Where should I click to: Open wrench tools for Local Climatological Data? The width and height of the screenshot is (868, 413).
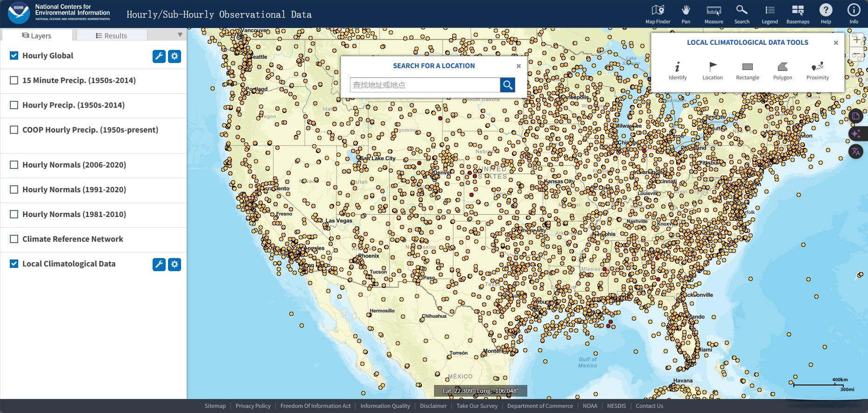coord(159,264)
